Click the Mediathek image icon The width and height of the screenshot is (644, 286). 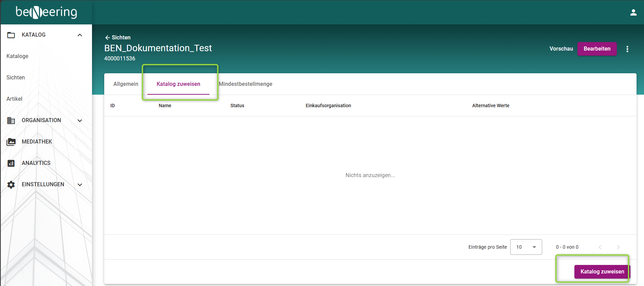11,142
